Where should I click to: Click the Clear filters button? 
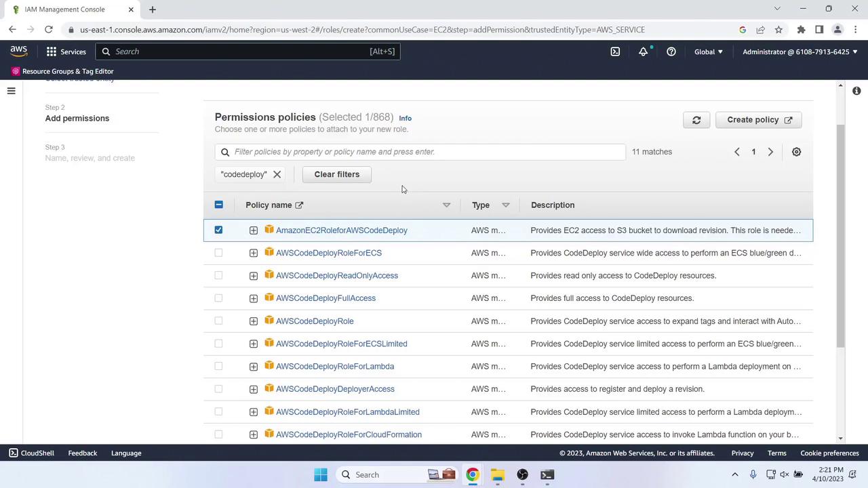[x=337, y=174]
